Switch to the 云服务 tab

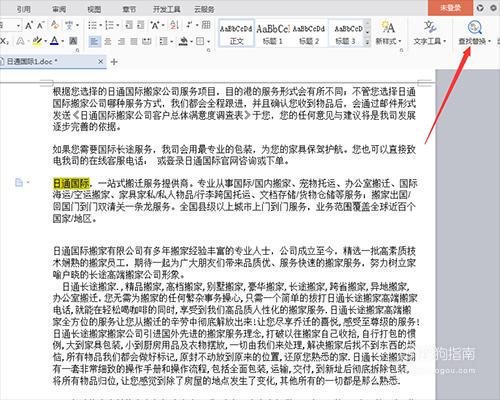click(204, 9)
